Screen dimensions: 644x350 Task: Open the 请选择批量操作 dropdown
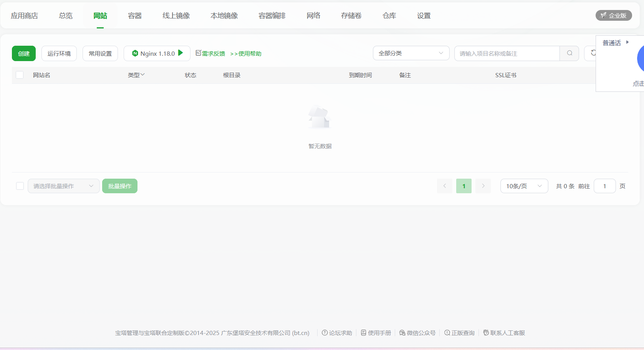click(x=63, y=186)
